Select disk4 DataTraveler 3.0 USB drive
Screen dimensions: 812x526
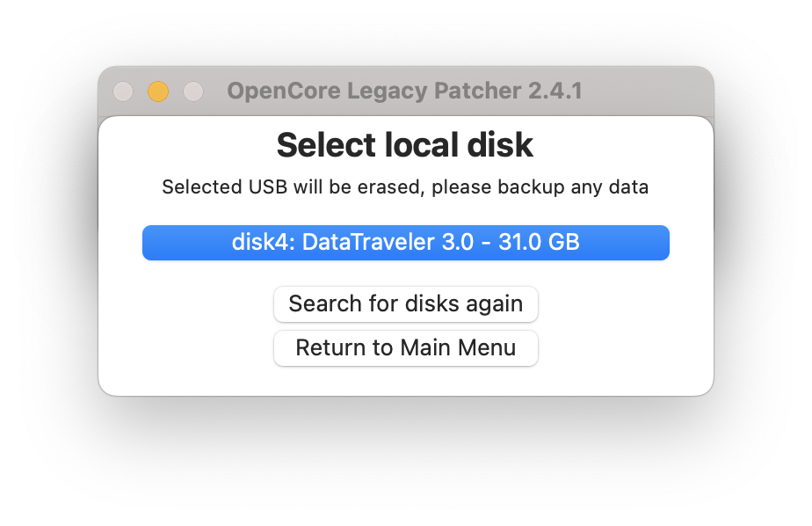pyautogui.click(x=405, y=243)
